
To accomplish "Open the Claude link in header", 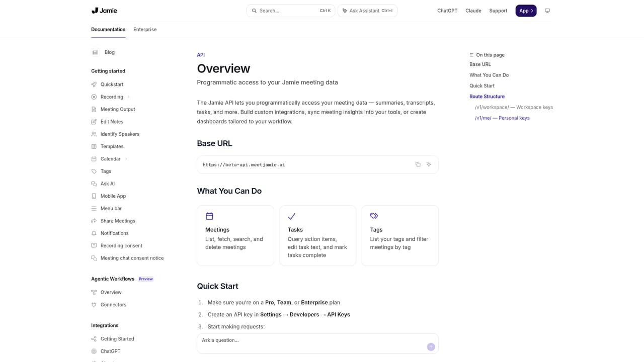I will pyautogui.click(x=473, y=11).
